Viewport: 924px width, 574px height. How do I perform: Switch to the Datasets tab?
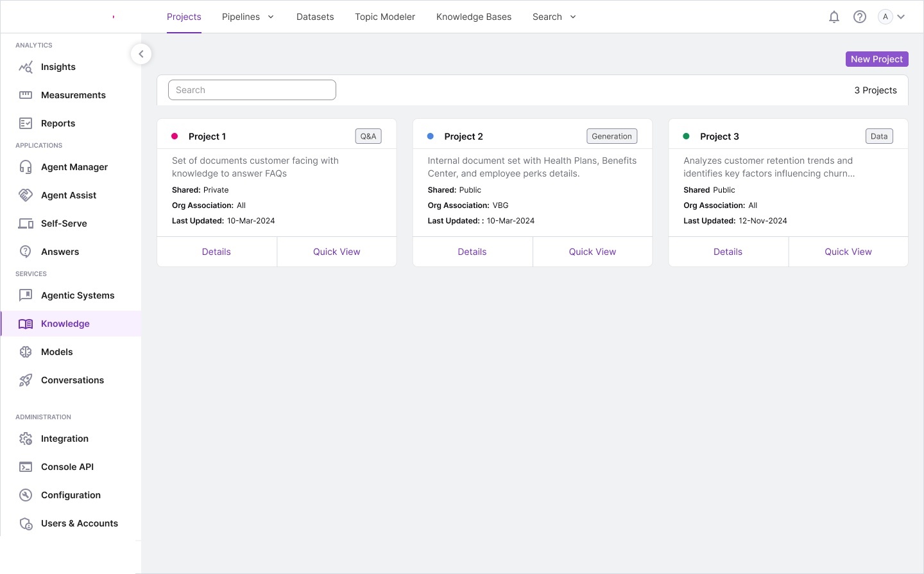click(x=315, y=17)
